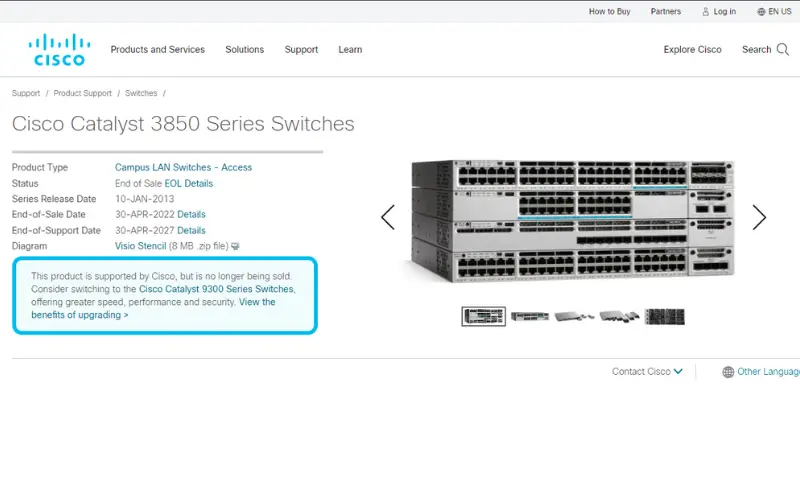Open the How to Buy link
Screen dimensions: 800x500
click(x=609, y=11)
